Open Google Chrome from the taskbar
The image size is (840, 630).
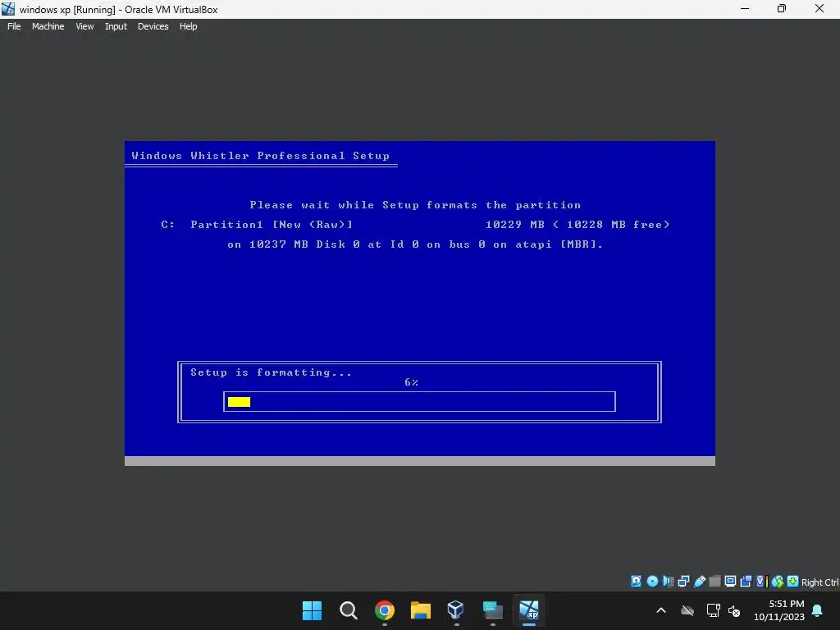coord(385,610)
